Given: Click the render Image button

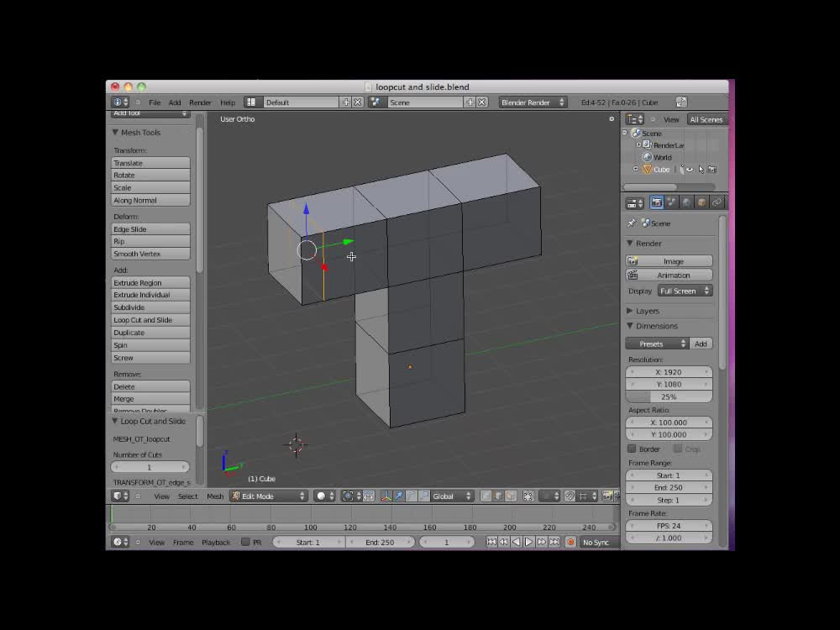Looking at the screenshot, I should 669,261.
